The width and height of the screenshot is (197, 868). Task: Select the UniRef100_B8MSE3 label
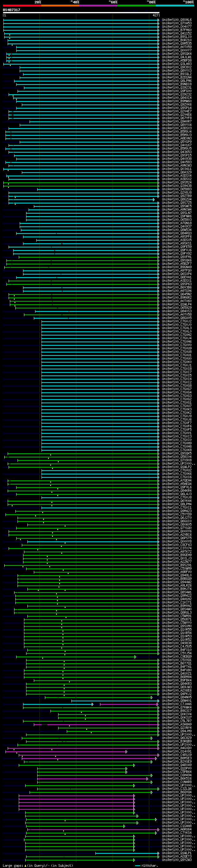[x=177, y=758]
